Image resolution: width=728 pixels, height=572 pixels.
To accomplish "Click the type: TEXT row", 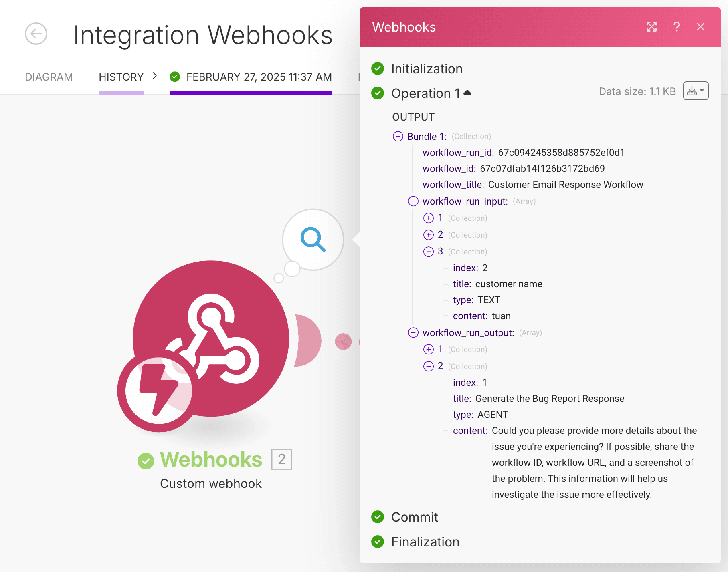I will point(477,300).
